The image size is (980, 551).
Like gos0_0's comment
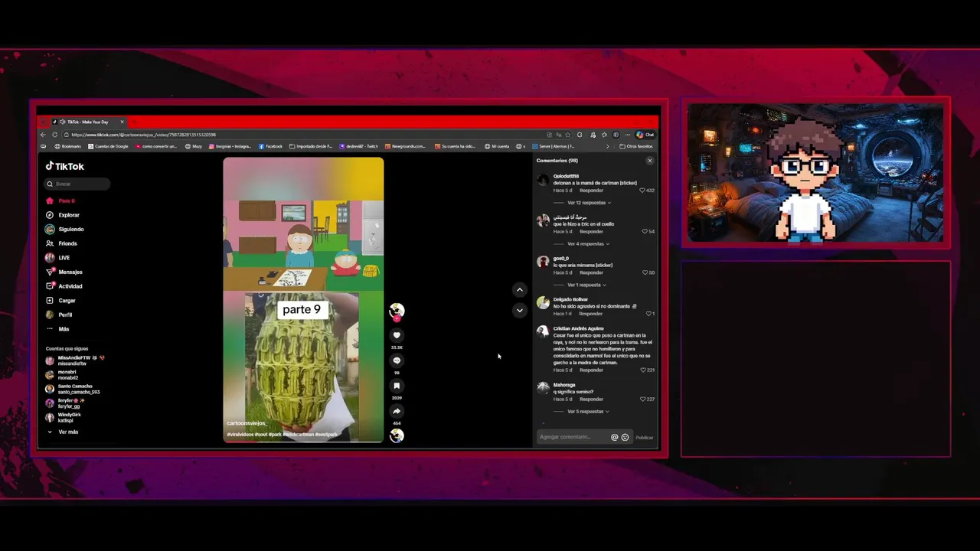point(645,272)
